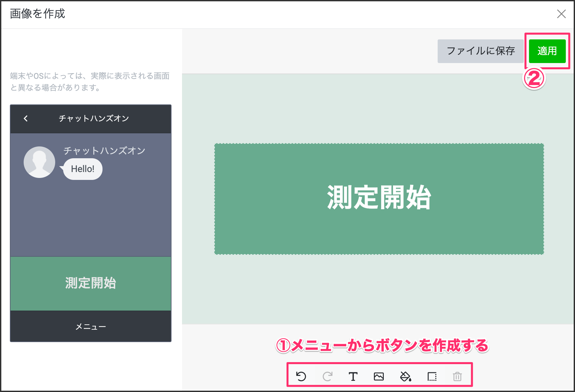The image size is (575, 392).
Task: Select the dotted border frame tool
Action: coord(432,376)
